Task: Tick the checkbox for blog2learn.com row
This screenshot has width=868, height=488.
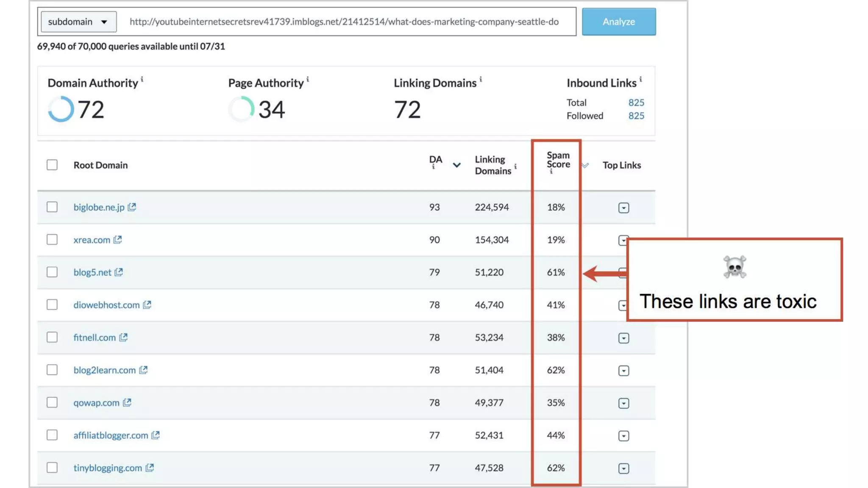Action: tap(52, 370)
